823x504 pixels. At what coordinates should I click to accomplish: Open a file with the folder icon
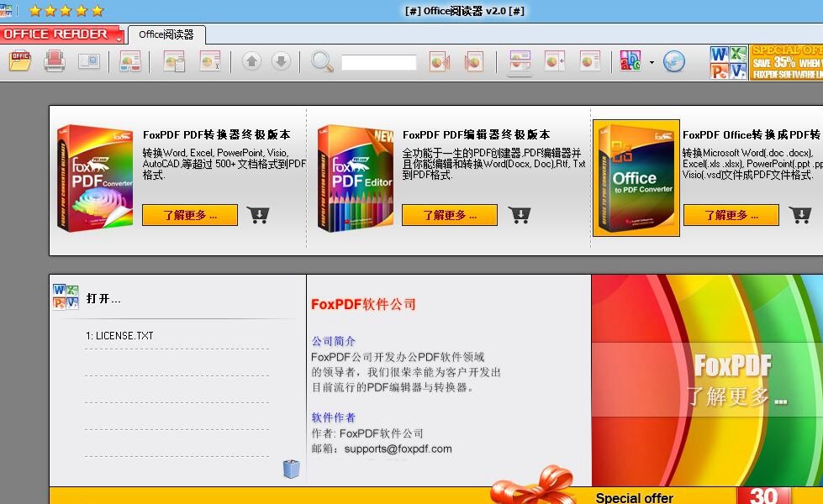[x=20, y=61]
